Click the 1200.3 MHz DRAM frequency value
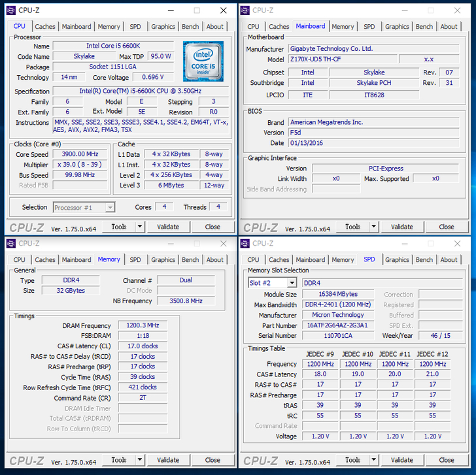The image size is (476, 475). [143, 325]
